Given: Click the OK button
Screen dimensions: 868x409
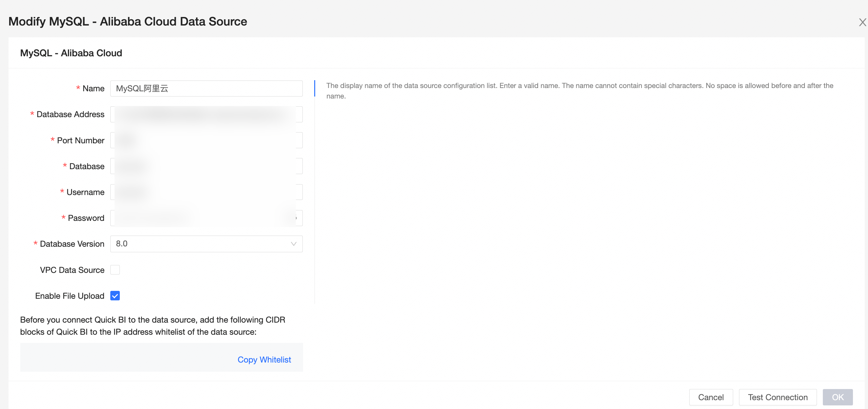Looking at the screenshot, I should [x=838, y=397].
